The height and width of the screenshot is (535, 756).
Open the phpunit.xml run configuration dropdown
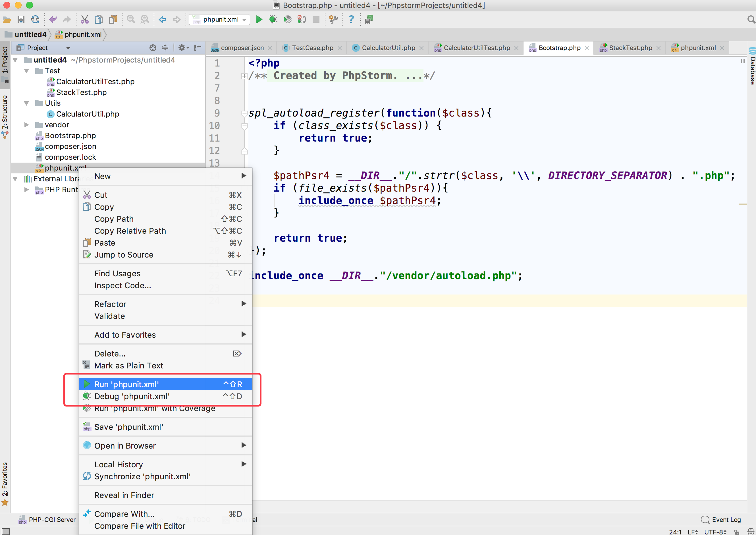click(x=220, y=20)
